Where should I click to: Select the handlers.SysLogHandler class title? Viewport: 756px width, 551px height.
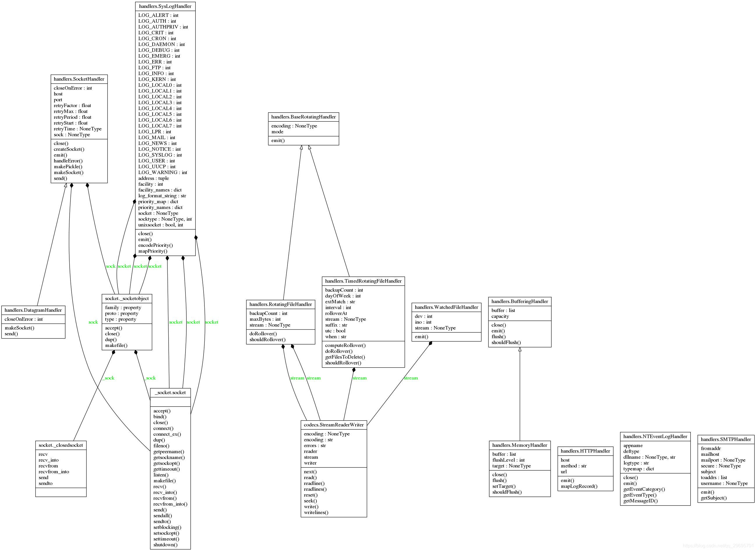(165, 6)
